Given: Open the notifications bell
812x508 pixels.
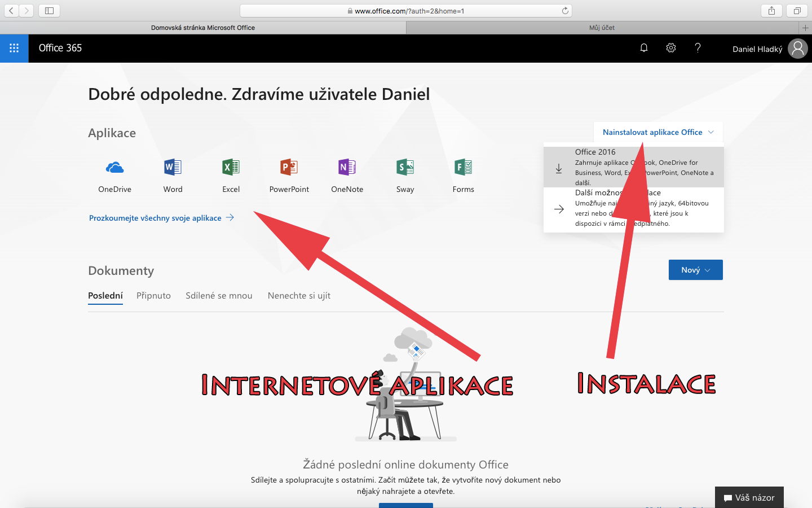Looking at the screenshot, I should (x=644, y=48).
